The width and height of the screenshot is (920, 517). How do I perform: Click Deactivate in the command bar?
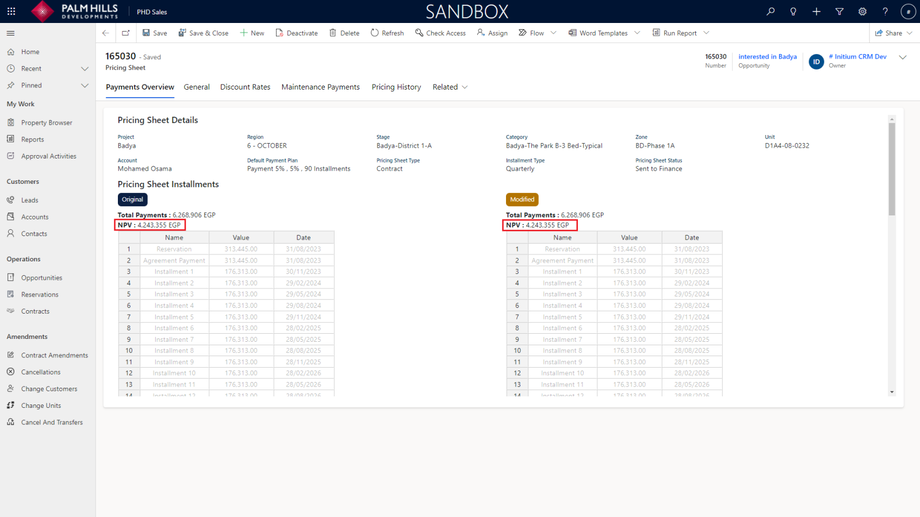(x=296, y=33)
